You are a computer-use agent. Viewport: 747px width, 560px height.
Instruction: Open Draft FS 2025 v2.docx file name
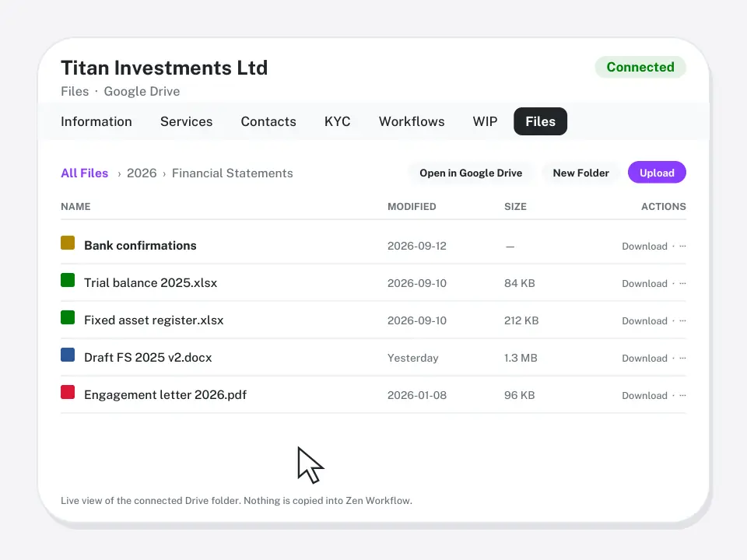(148, 357)
